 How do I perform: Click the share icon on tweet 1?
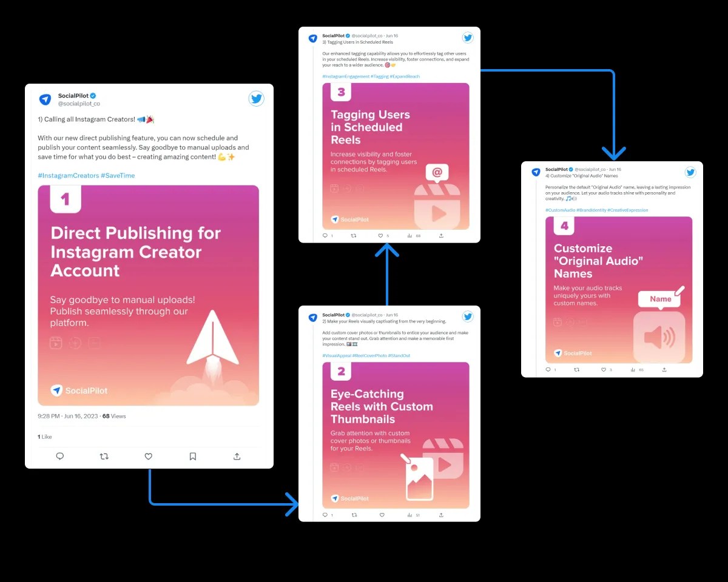pyautogui.click(x=237, y=457)
